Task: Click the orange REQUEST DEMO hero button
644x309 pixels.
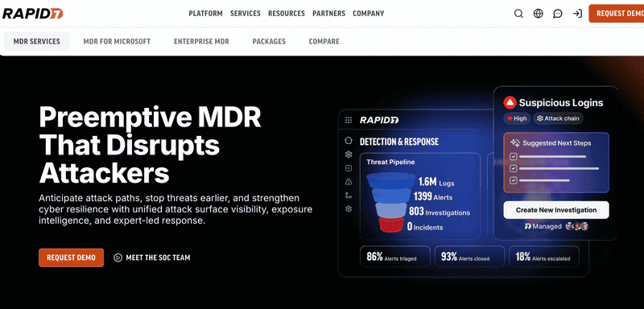Action: tap(71, 257)
